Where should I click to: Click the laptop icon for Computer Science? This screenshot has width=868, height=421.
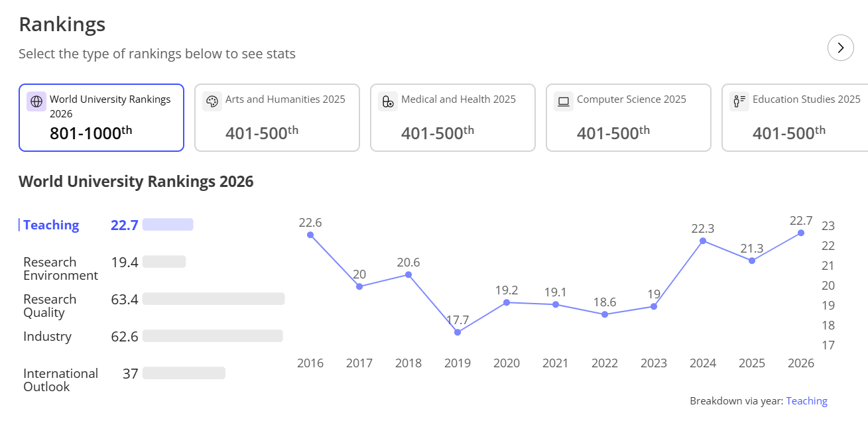(564, 101)
